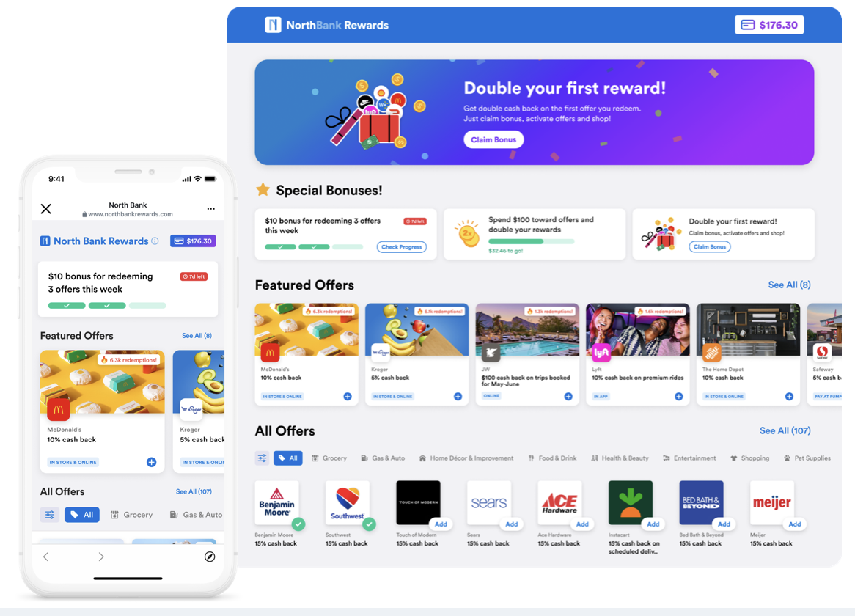Click the Sears logo tile

point(489,502)
